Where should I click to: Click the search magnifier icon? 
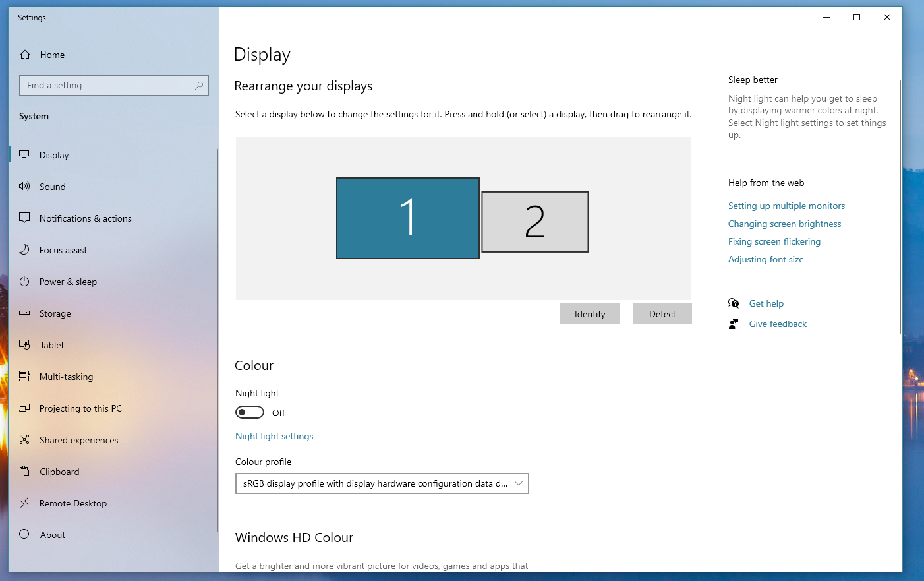[x=199, y=86]
